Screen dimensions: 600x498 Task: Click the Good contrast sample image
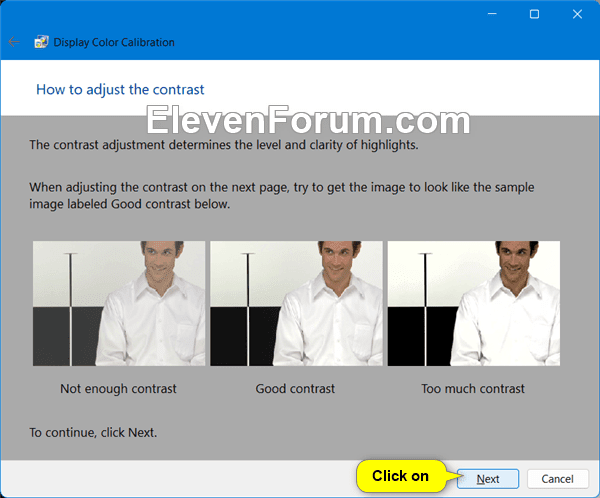tap(296, 303)
